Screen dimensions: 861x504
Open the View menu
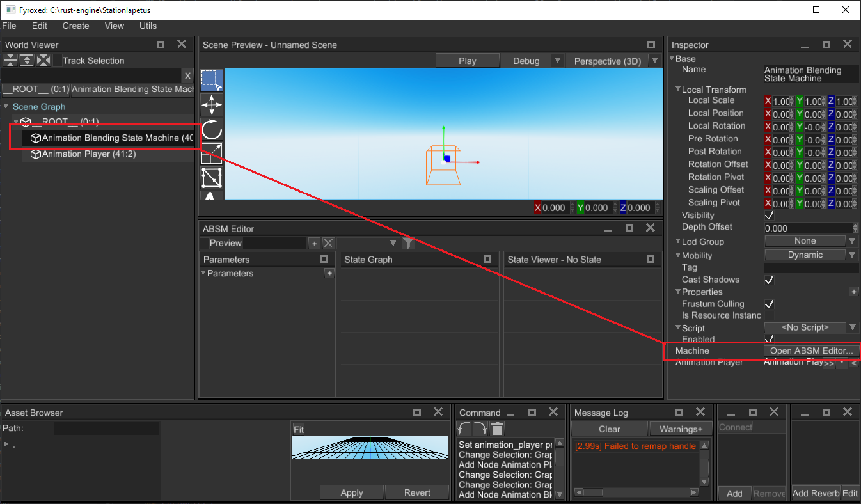pyautogui.click(x=115, y=26)
